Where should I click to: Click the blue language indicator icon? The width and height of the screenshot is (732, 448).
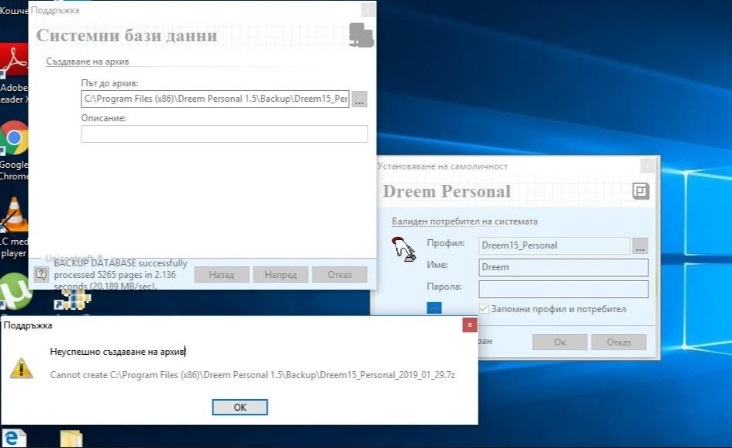434,308
